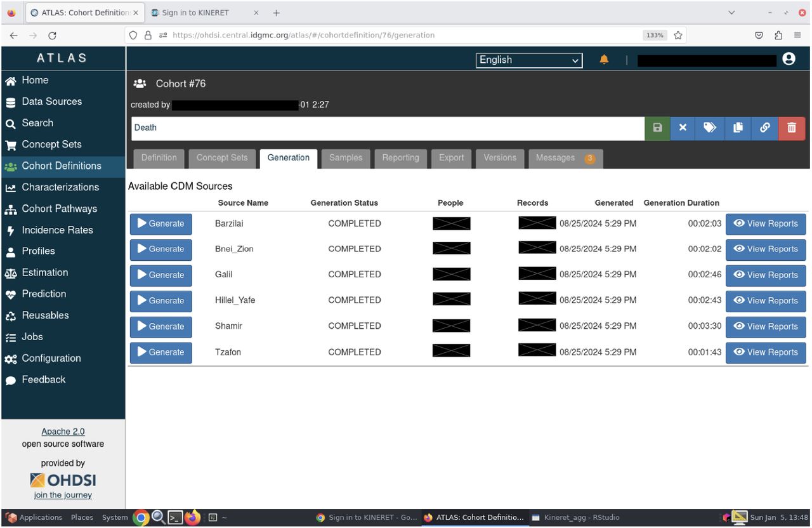Open Estimation in the sidebar
The width and height of the screenshot is (812, 528).
tap(63, 273)
